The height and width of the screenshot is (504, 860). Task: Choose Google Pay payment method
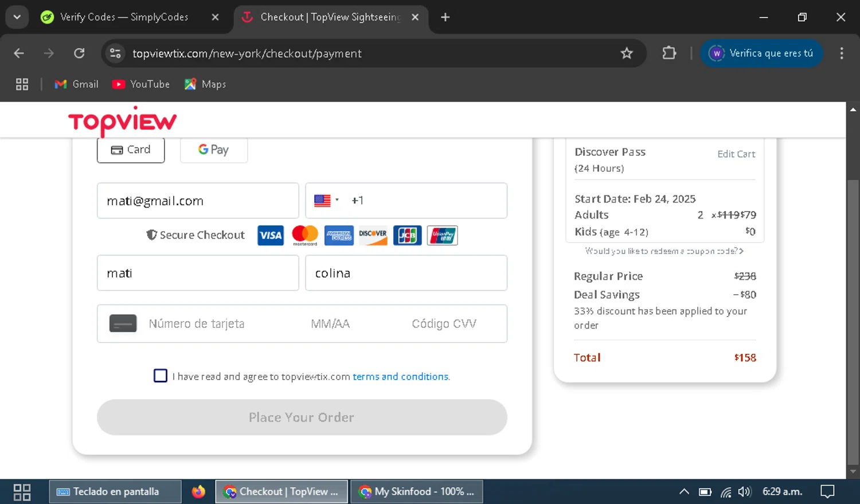214,150
